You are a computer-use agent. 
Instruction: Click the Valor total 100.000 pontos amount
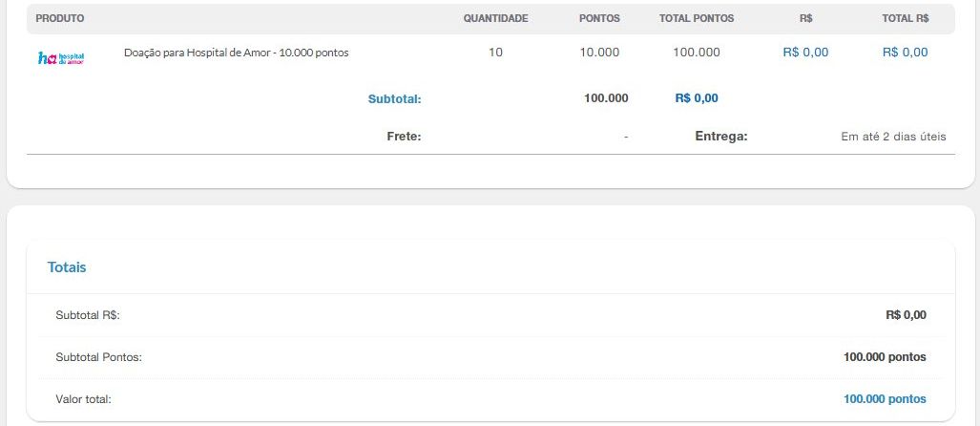885,399
